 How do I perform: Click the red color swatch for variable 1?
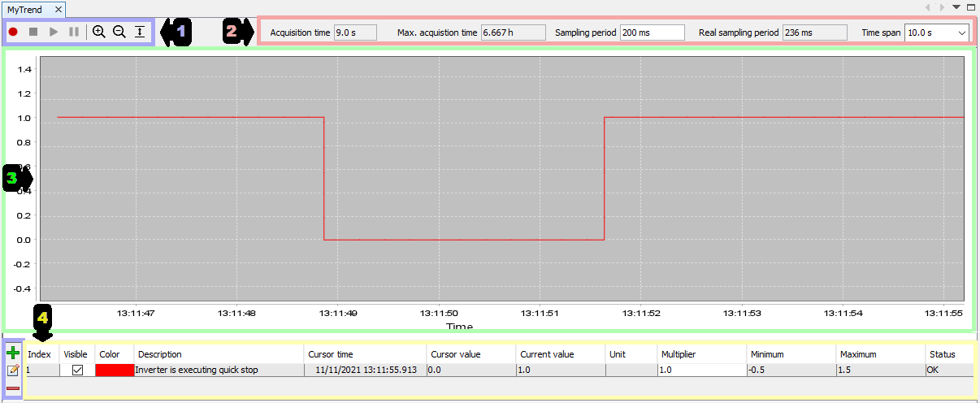point(115,370)
